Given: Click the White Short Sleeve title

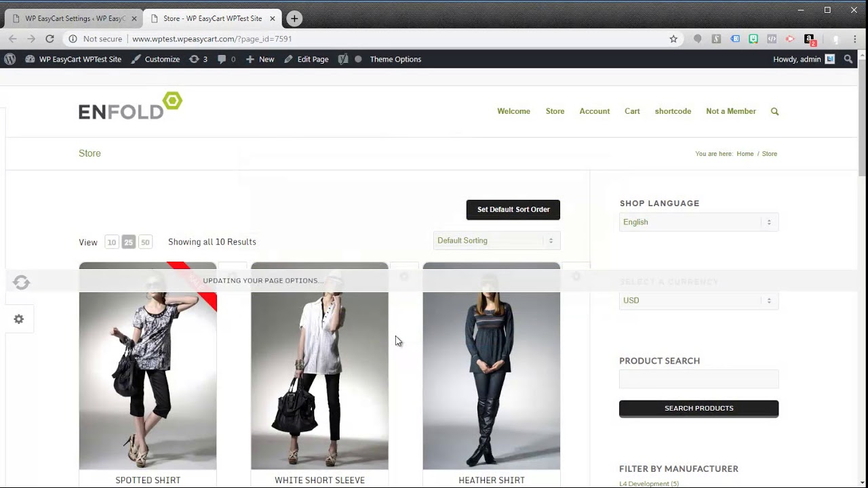Looking at the screenshot, I should click(319, 480).
